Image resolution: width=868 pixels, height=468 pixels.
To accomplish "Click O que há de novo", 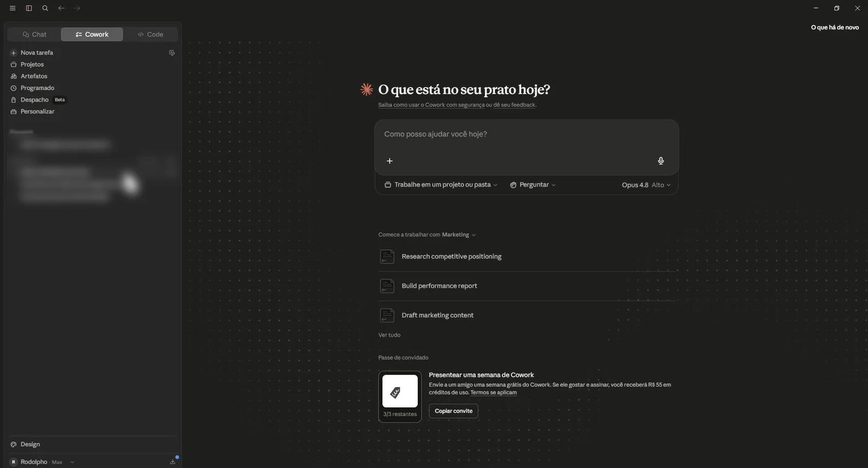I will tap(835, 27).
